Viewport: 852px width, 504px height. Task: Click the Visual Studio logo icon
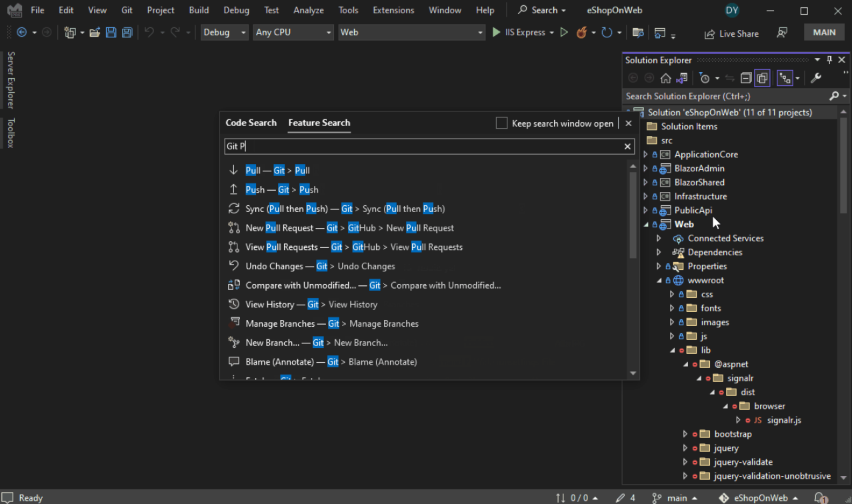coord(15,10)
